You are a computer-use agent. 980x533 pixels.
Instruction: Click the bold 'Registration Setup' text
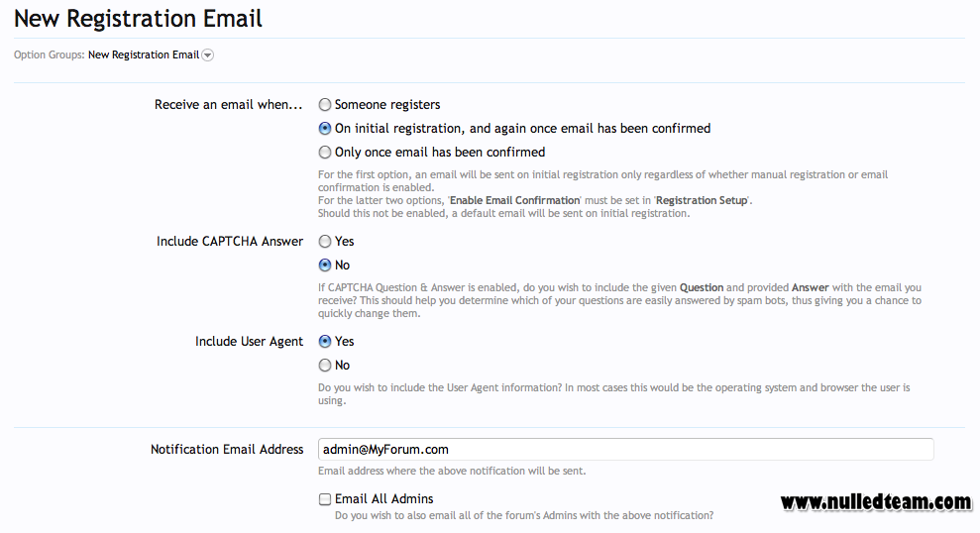pos(702,200)
